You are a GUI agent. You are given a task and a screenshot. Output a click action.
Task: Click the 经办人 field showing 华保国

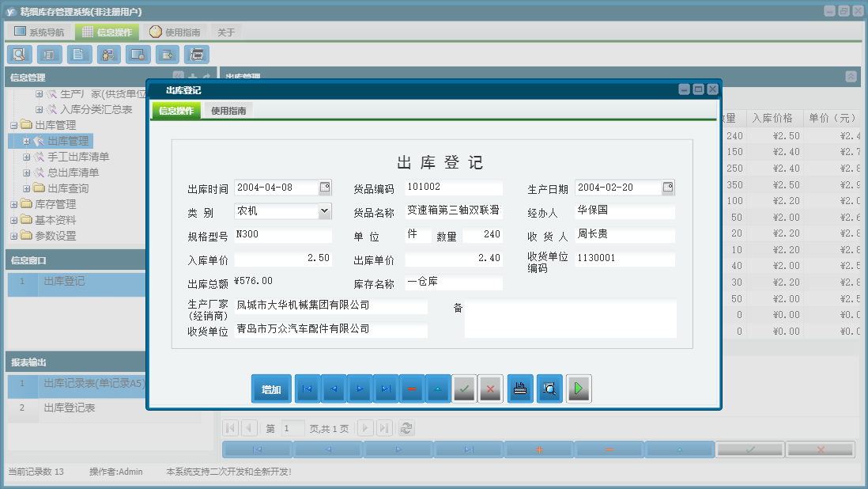pos(625,210)
